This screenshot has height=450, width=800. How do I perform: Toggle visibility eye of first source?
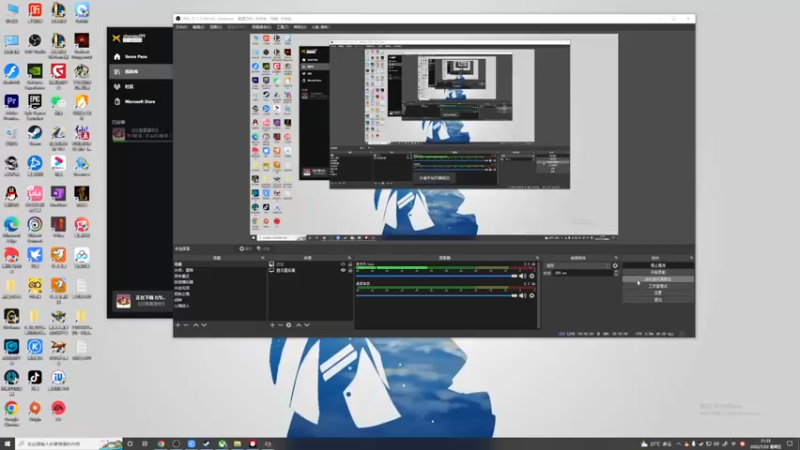click(343, 264)
